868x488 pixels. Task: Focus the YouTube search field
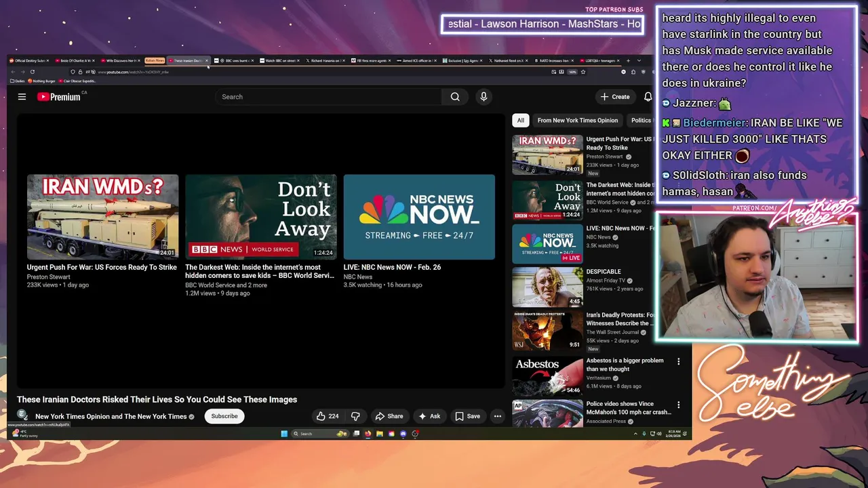coord(328,97)
